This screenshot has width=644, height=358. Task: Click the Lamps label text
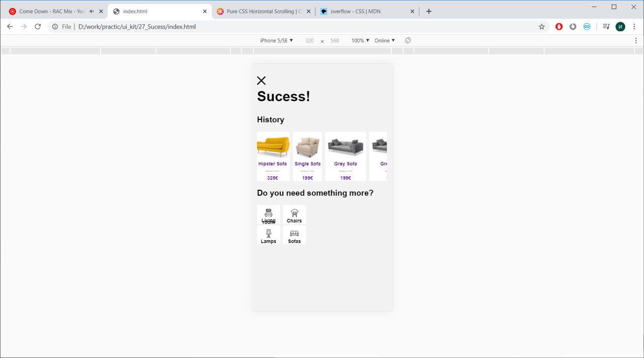coord(269,241)
